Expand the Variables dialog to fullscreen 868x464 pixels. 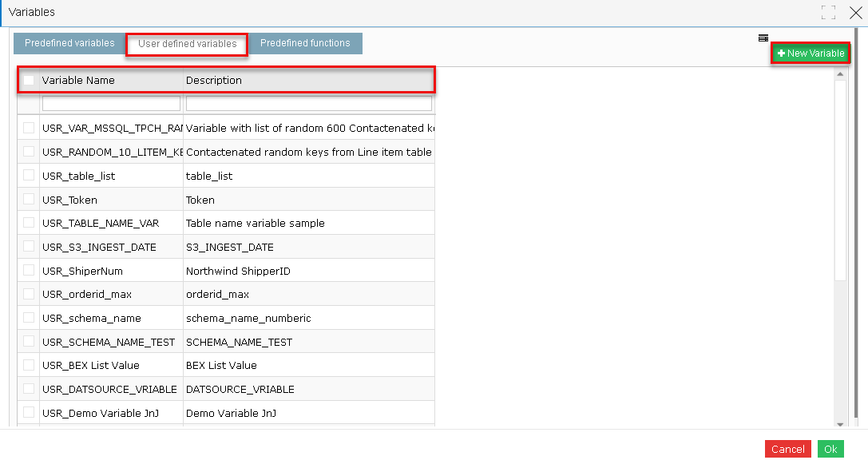(x=828, y=12)
